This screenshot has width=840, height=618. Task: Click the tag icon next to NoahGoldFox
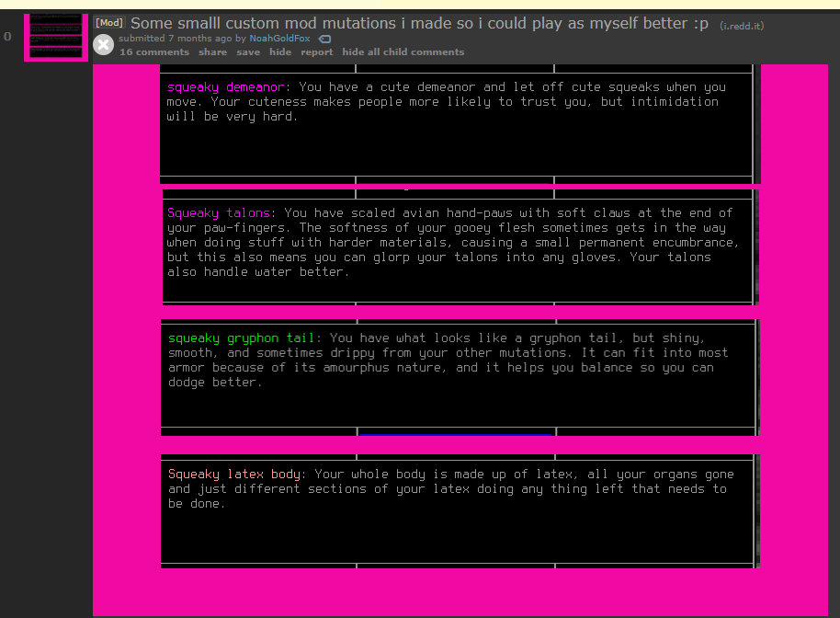pyautogui.click(x=324, y=40)
